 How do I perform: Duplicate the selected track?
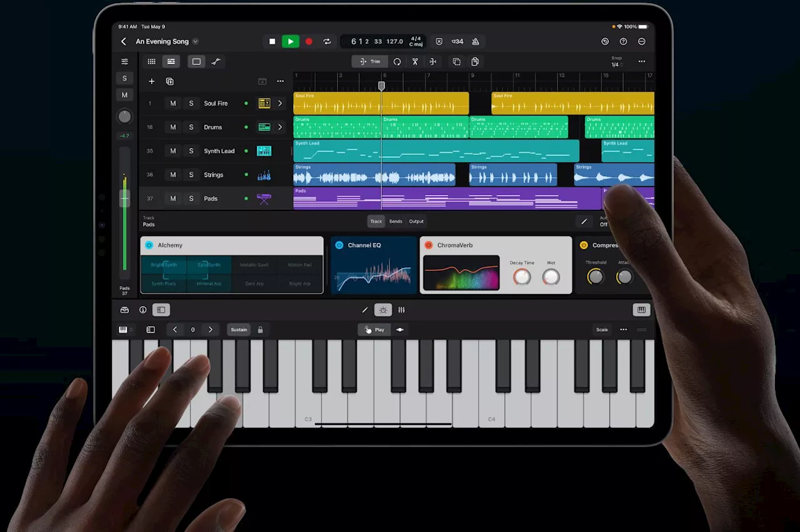(169, 81)
